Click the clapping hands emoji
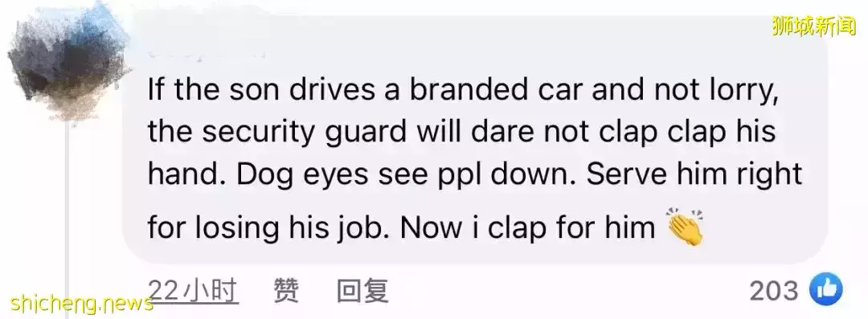Image resolution: width=868 pixels, height=319 pixels. pos(685,226)
